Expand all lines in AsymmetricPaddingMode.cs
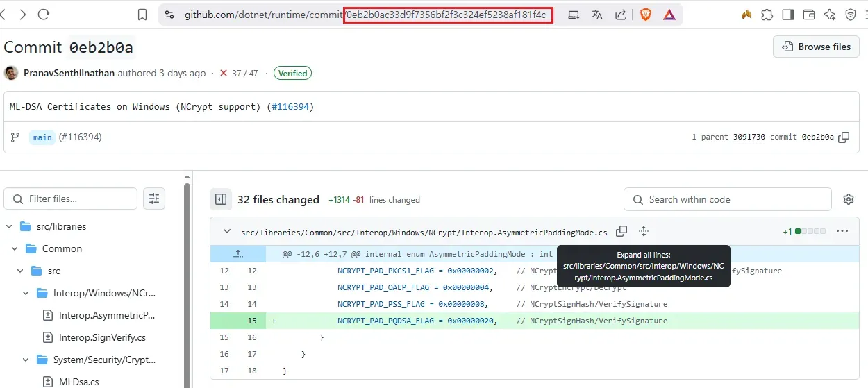 click(x=644, y=231)
